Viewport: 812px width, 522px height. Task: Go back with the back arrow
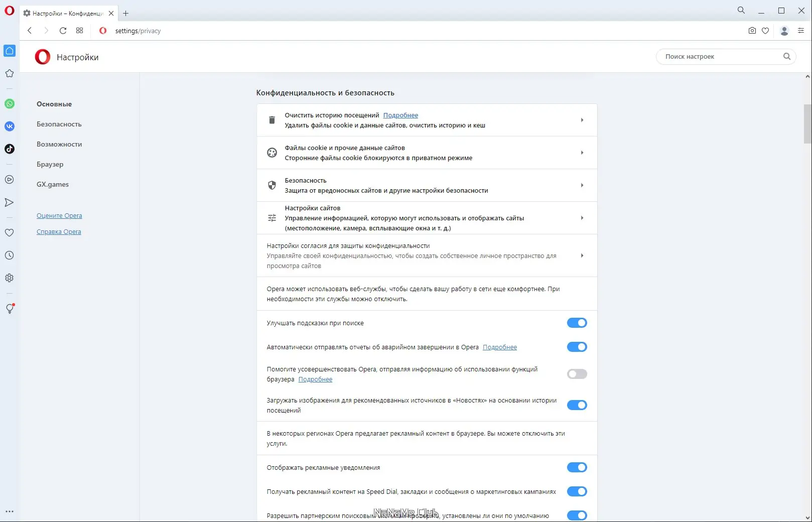(x=30, y=31)
